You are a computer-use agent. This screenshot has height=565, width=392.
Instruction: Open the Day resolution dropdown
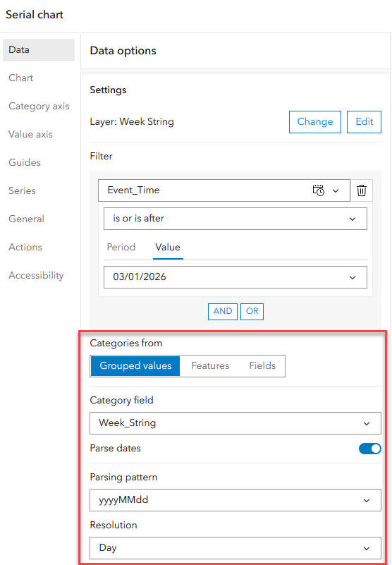235,548
